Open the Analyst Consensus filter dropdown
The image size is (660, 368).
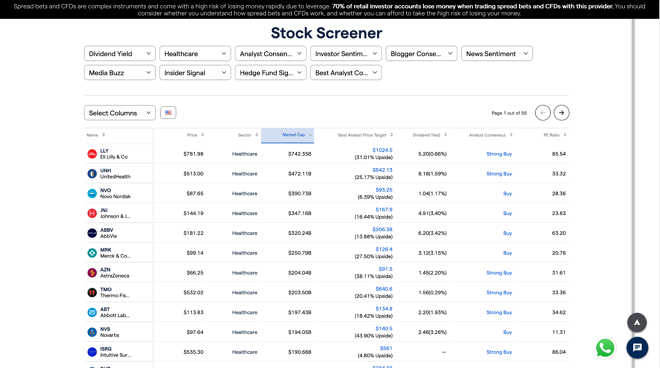coord(271,53)
